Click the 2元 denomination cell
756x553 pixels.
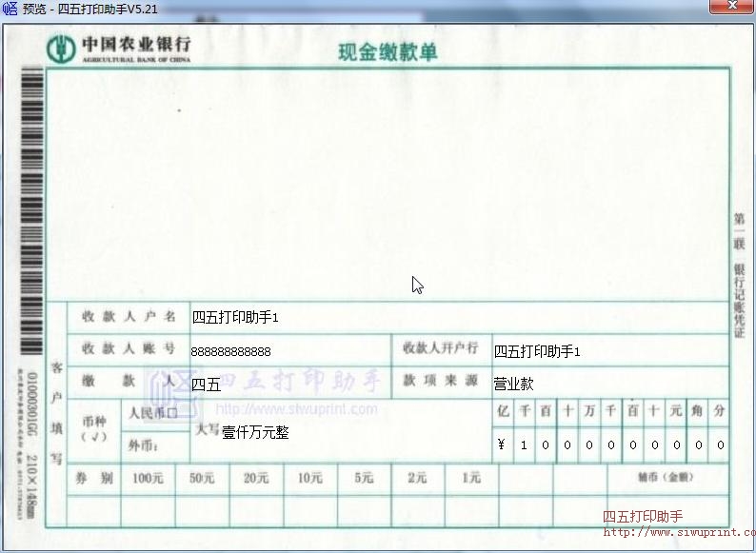[417, 478]
